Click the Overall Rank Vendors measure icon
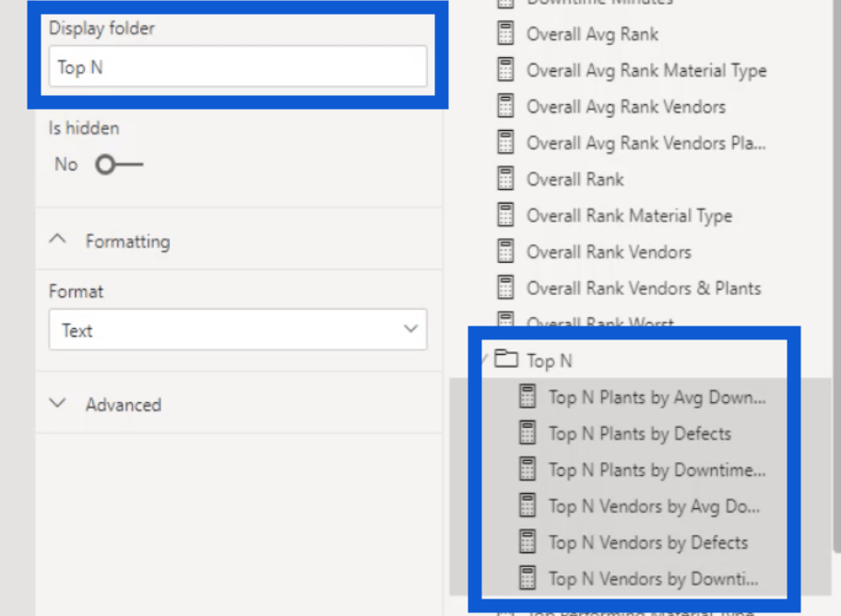 (x=505, y=251)
